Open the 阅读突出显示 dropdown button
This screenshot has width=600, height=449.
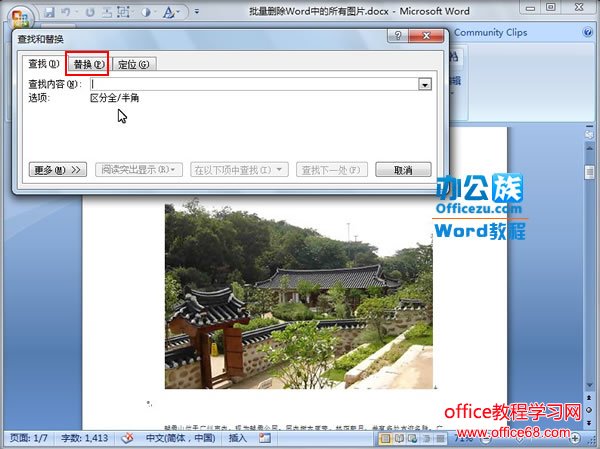click(x=139, y=170)
